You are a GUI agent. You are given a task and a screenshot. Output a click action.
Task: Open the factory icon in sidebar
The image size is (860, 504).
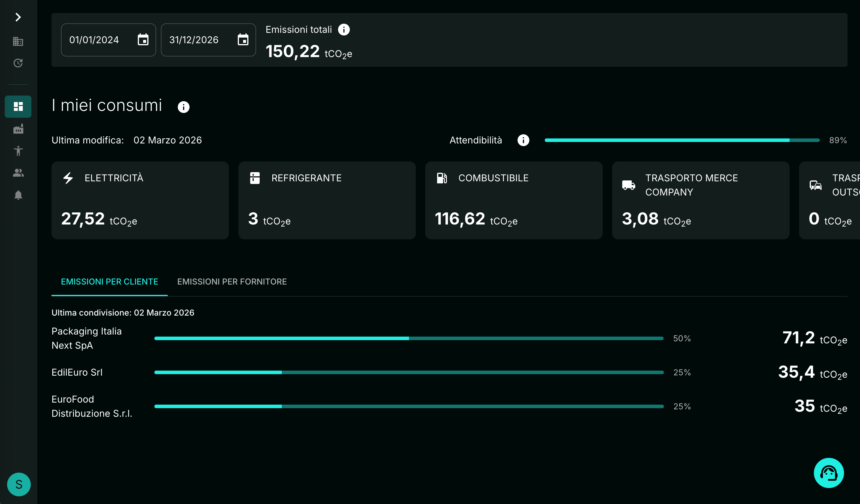click(x=18, y=129)
